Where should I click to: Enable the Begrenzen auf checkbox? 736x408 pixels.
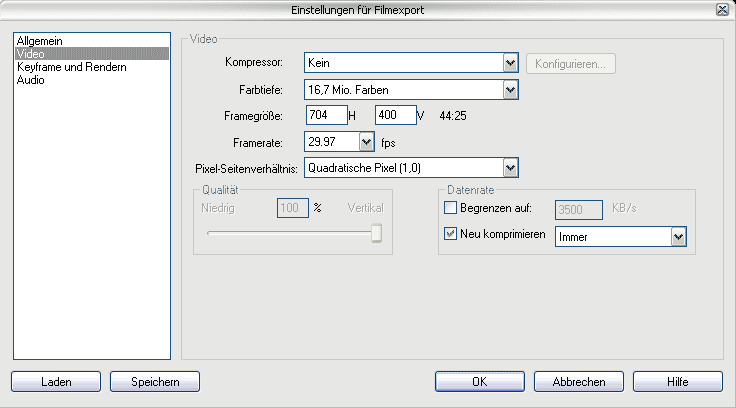click(450, 208)
